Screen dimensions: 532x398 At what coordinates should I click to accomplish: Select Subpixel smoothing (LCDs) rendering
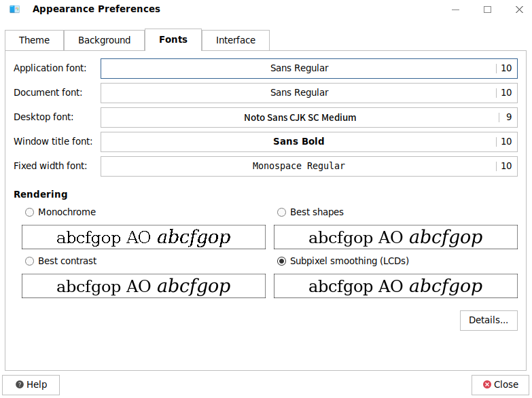click(x=281, y=261)
